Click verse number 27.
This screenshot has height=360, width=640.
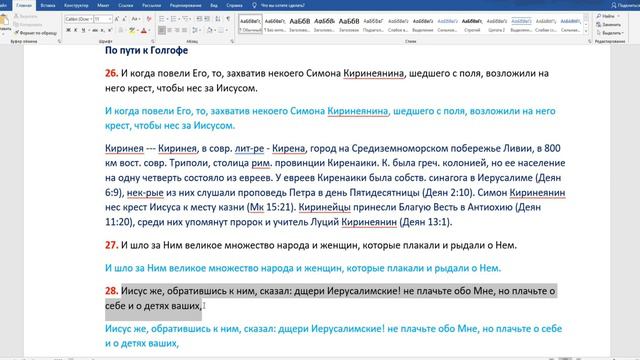(111, 245)
